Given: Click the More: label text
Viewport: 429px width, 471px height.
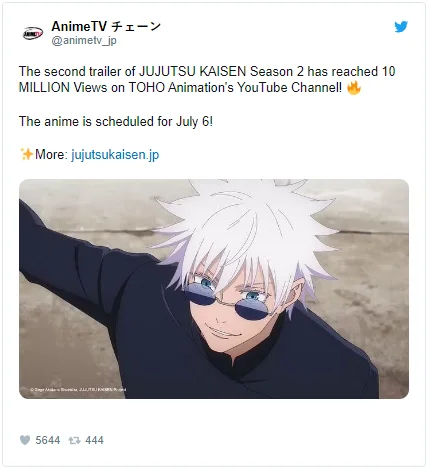Looking at the screenshot, I should tap(52, 154).
